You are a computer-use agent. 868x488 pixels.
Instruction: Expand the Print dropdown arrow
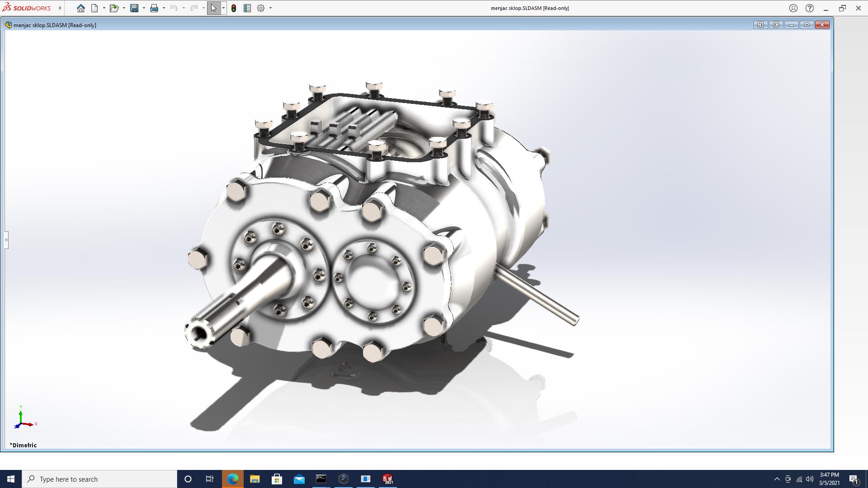164,8
